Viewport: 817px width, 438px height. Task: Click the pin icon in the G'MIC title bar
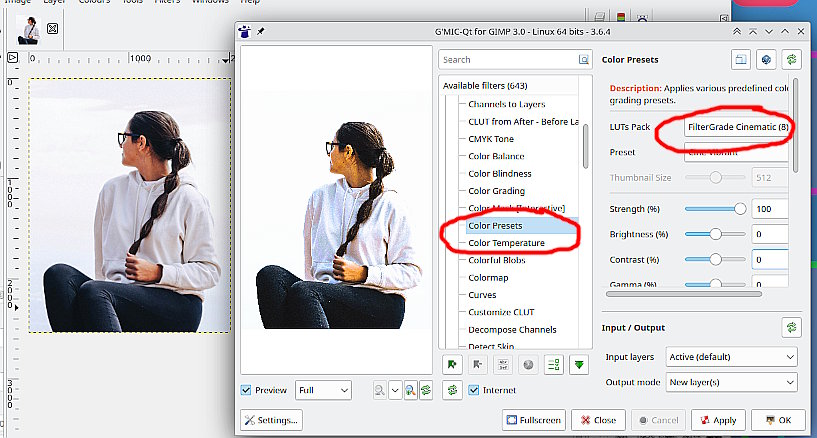(x=261, y=31)
